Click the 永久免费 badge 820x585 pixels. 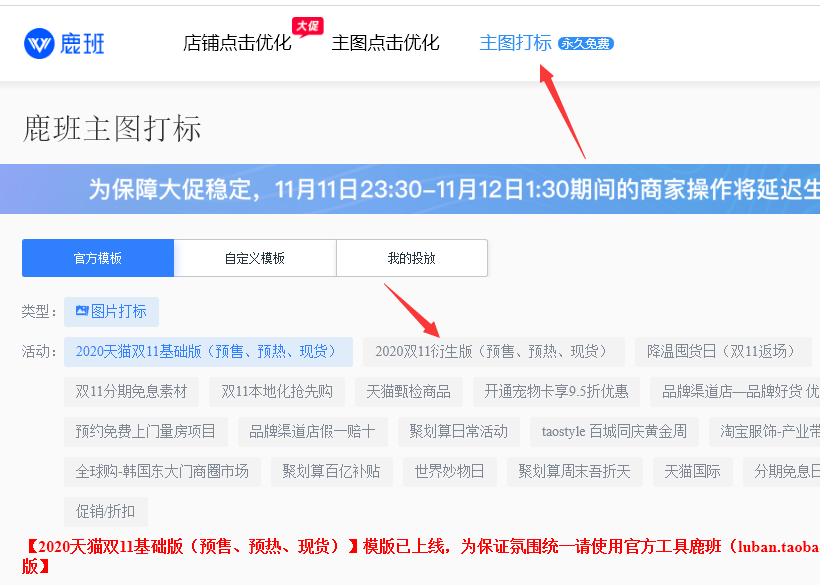pos(586,44)
